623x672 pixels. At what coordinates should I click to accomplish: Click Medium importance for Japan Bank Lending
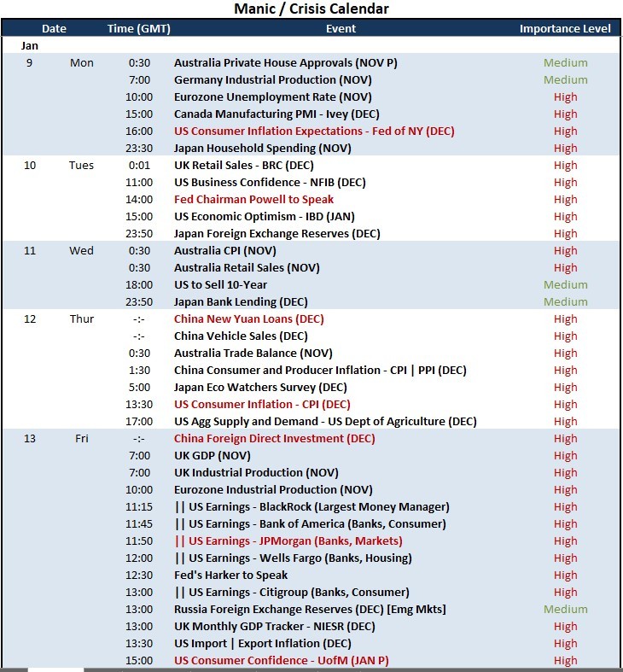pos(565,302)
